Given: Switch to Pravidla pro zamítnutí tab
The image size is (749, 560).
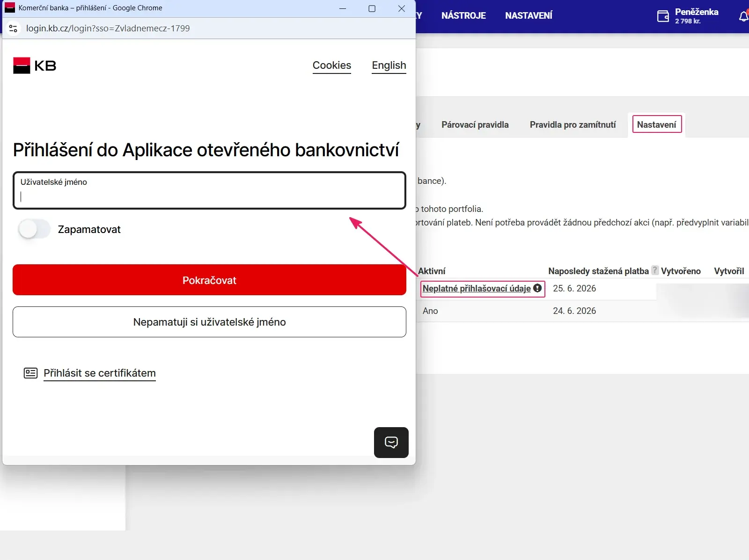Looking at the screenshot, I should (x=573, y=125).
